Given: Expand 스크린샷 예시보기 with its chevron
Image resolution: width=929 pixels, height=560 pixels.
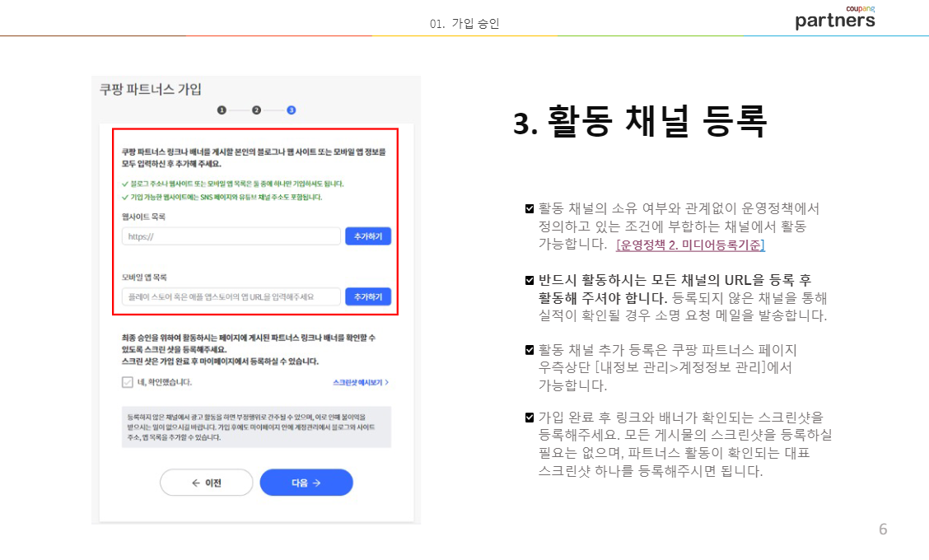Looking at the screenshot, I should (x=361, y=382).
